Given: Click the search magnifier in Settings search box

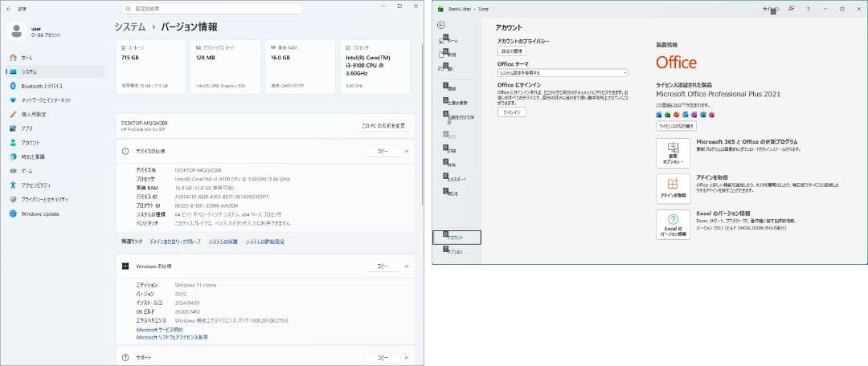Looking at the screenshot, I should click(x=129, y=9).
